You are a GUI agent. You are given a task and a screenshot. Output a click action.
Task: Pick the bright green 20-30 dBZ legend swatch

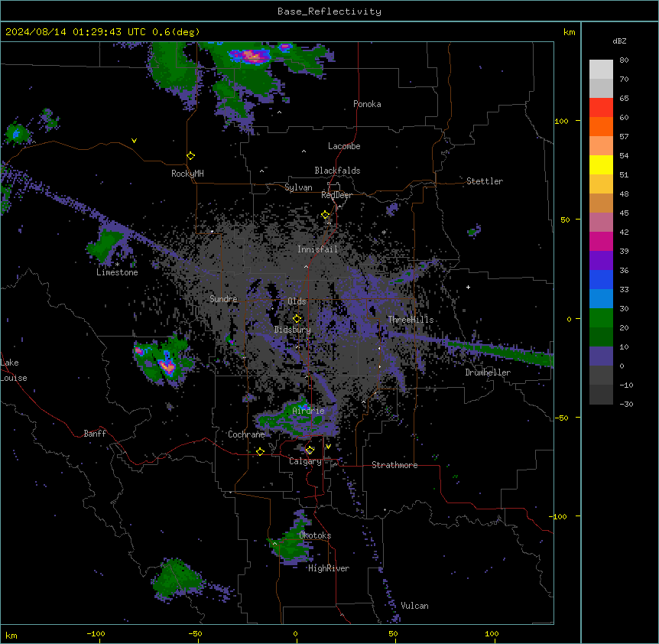tap(601, 318)
